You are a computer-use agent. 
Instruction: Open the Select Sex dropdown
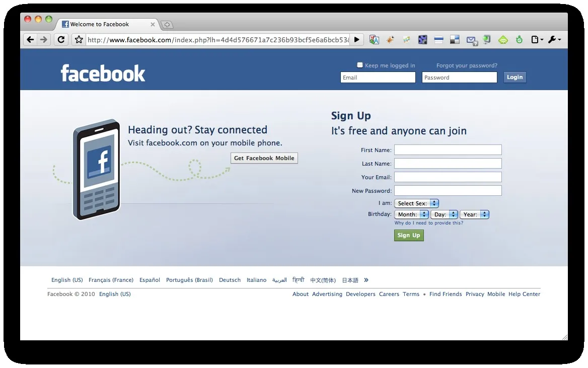pyautogui.click(x=417, y=203)
